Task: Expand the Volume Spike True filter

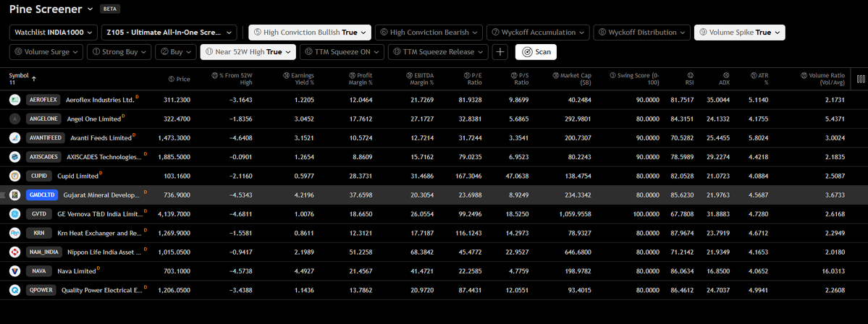Action: 740,33
